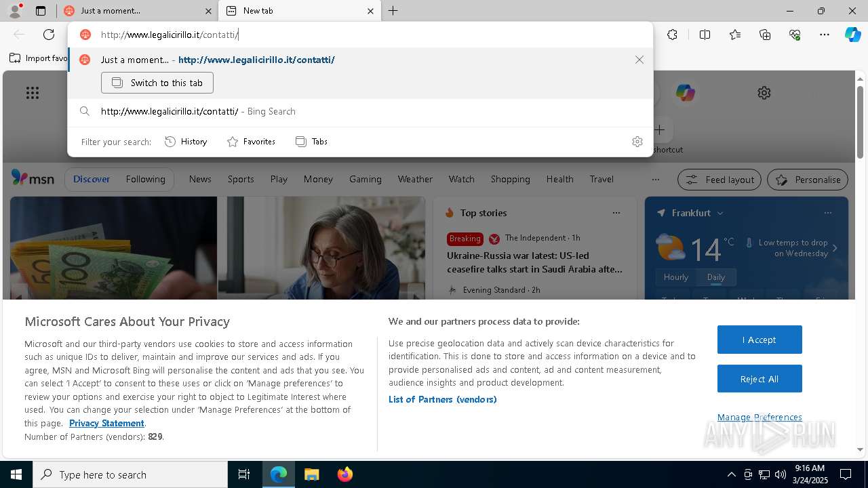
Task: Go to Shopping category
Action: click(x=511, y=179)
